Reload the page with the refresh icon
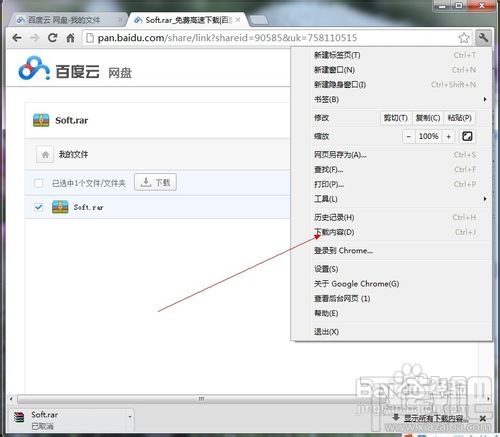The image size is (500, 437). tap(52, 38)
